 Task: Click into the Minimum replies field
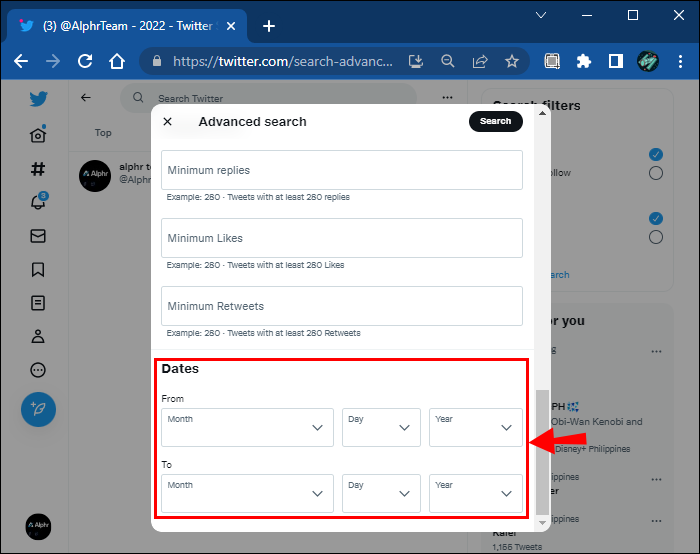coord(342,170)
